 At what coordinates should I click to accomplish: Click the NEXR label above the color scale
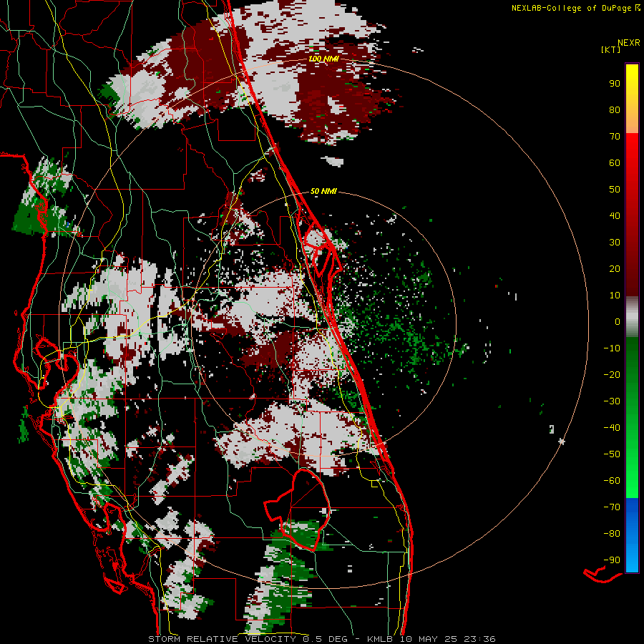click(628, 43)
